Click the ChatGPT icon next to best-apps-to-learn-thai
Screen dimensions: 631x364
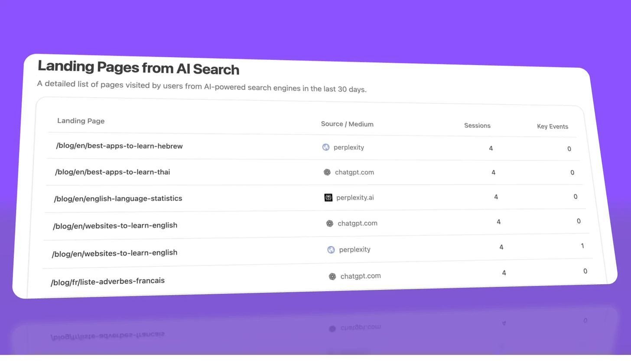[x=327, y=172]
